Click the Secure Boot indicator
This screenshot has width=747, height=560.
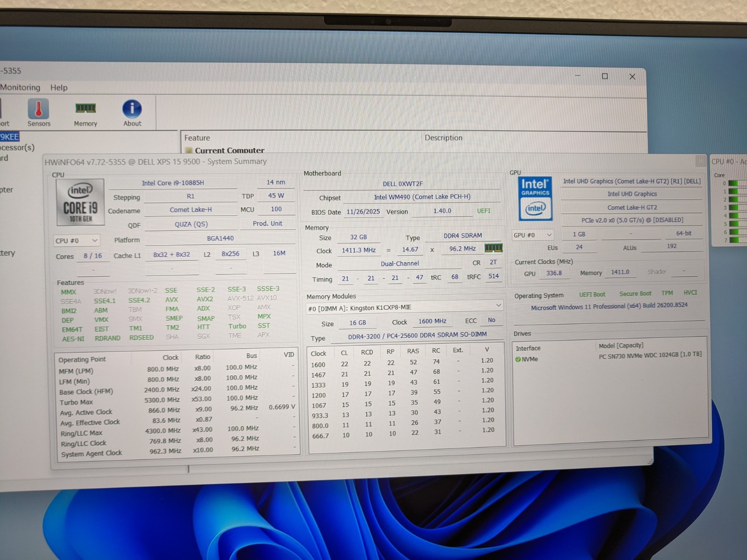[x=635, y=294]
